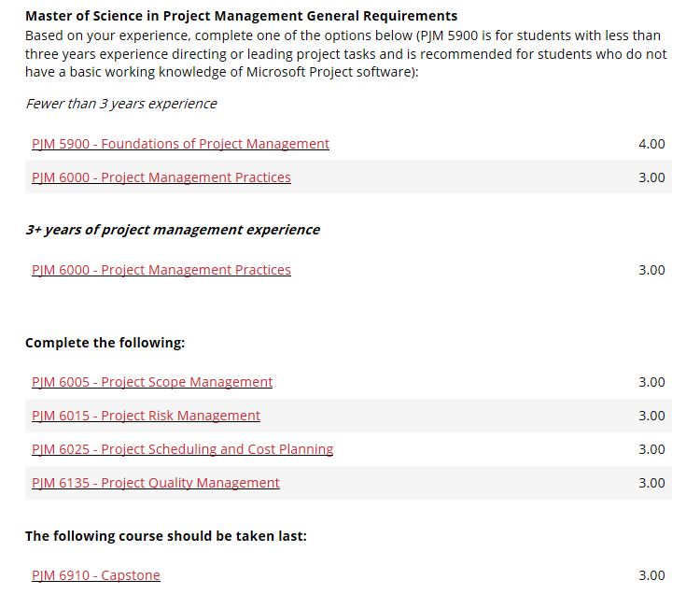Open PJM 6000 link under 3+ years experience
This screenshot has height=594, width=700.
(x=161, y=270)
